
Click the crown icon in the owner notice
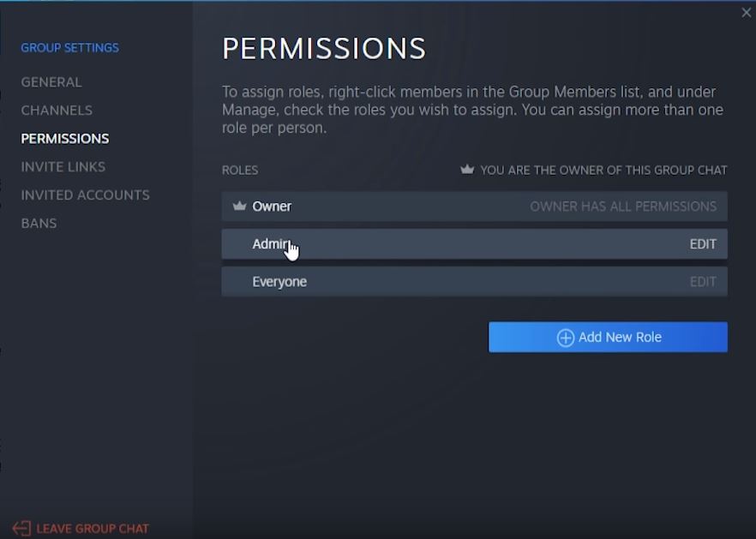[467, 170]
